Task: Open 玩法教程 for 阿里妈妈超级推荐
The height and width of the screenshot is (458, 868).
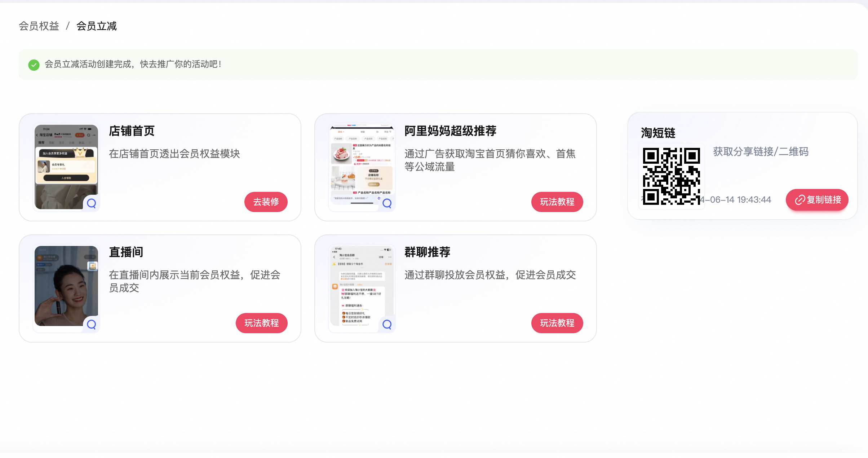Action: tap(557, 202)
